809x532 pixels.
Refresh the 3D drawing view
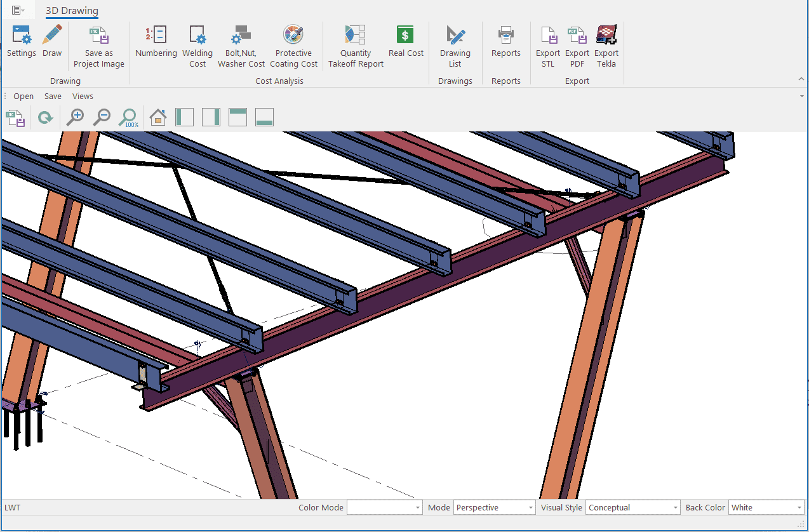(45, 117)
